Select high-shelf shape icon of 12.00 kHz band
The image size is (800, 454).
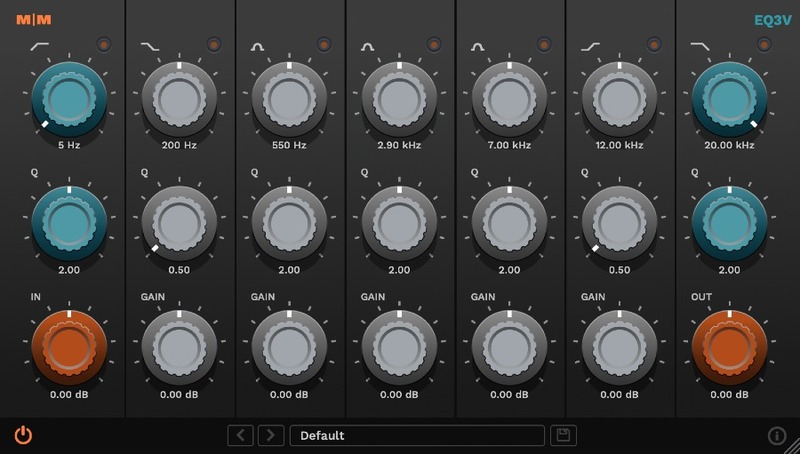590,46
